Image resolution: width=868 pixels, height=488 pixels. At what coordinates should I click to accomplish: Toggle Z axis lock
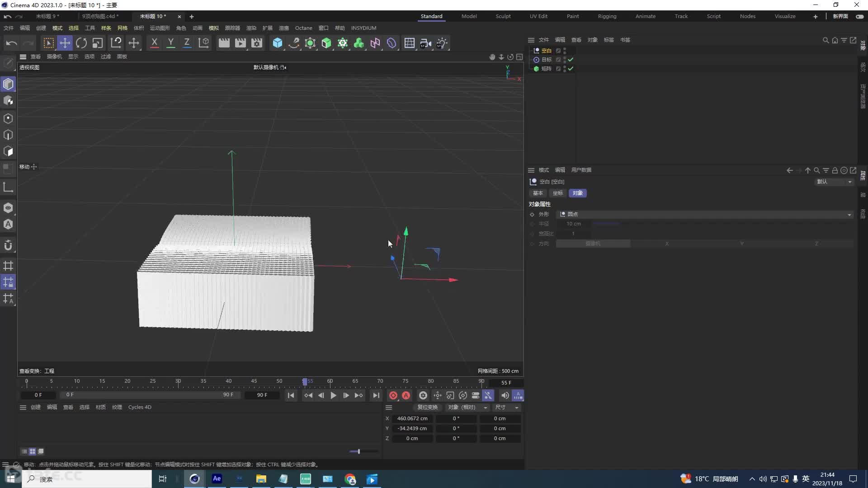pos(187,43)
